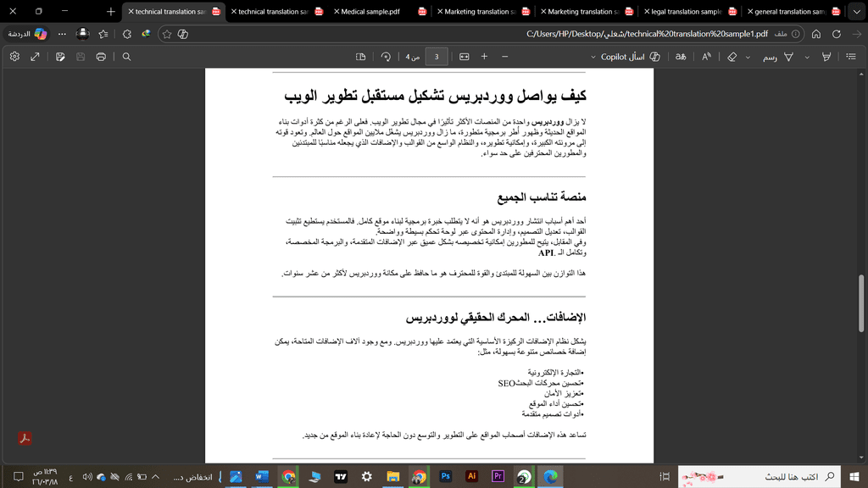Viewport: 868px width, 488px height.
Task: Click the vertical scrollbar thumb
Action: pos(861,303)
